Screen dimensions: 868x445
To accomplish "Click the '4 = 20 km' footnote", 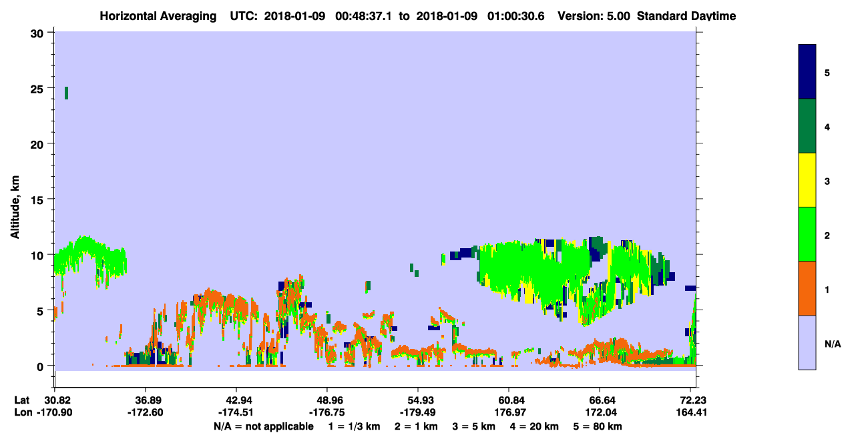I will click(x=535, y=426).
